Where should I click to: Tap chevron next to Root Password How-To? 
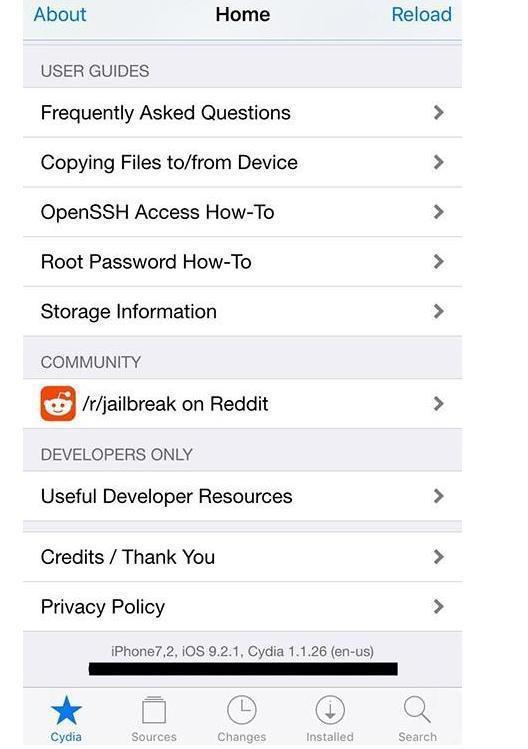[439, 262]
